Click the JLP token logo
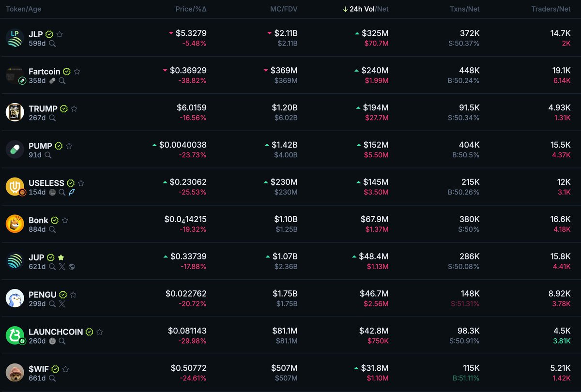581x392 pixels. point(15,38)
